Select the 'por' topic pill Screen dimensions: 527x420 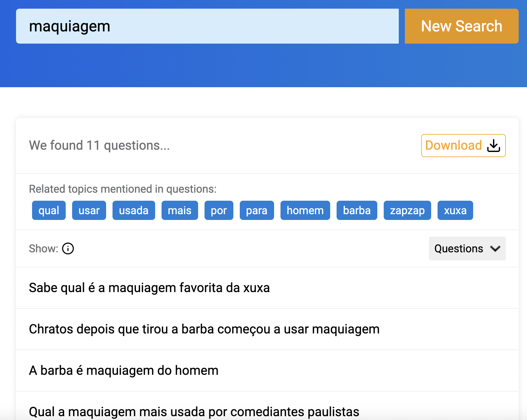(219, 210)
